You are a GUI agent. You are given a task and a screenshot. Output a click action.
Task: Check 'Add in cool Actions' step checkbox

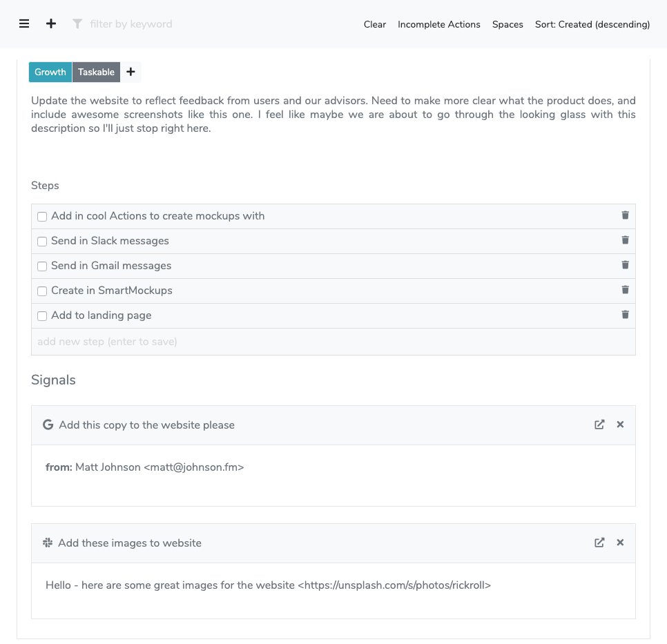coord(42,217)
